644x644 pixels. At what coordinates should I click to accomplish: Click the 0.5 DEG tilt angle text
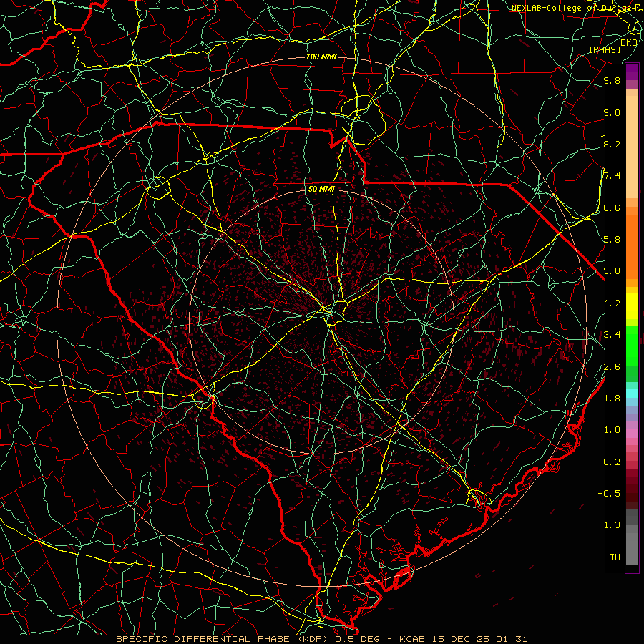click(356, 639)
